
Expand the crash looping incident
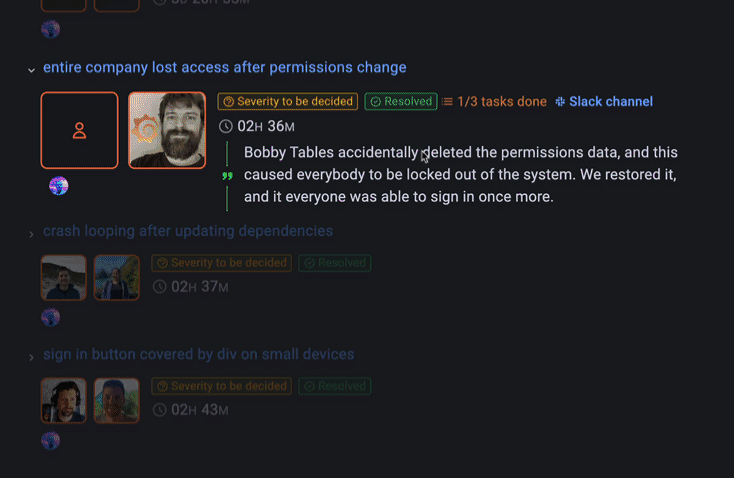[31, 234]
